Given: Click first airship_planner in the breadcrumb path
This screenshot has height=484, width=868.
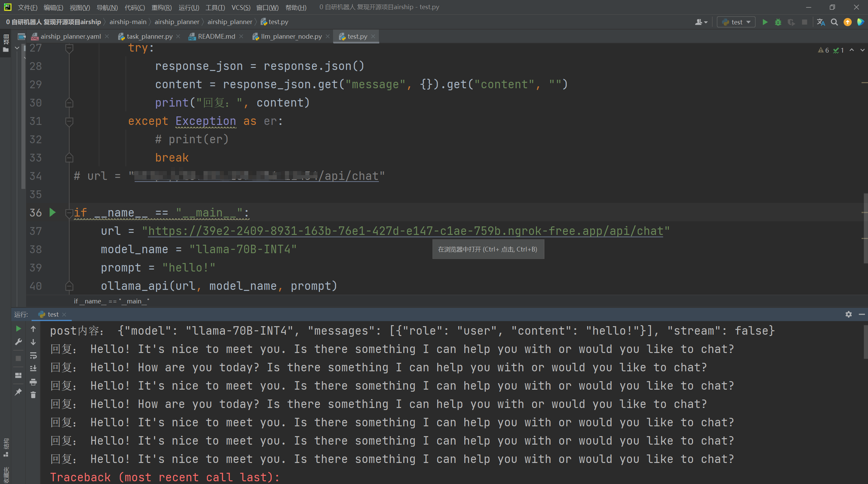Looking at the screenshot, I should pos(177,22).
